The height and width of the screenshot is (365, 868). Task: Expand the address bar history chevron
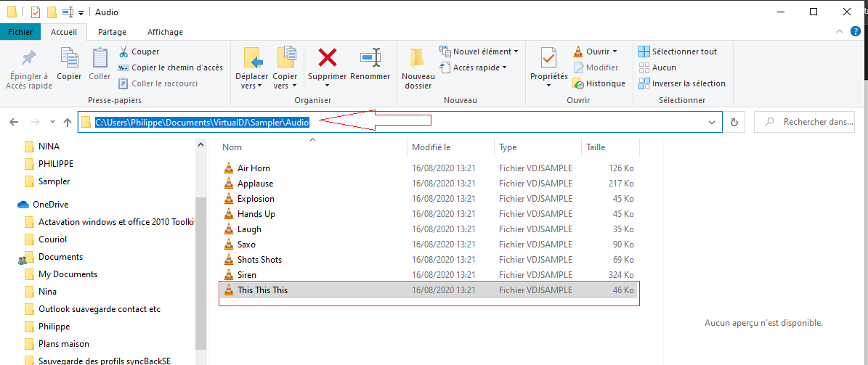(x=711, y=123)
